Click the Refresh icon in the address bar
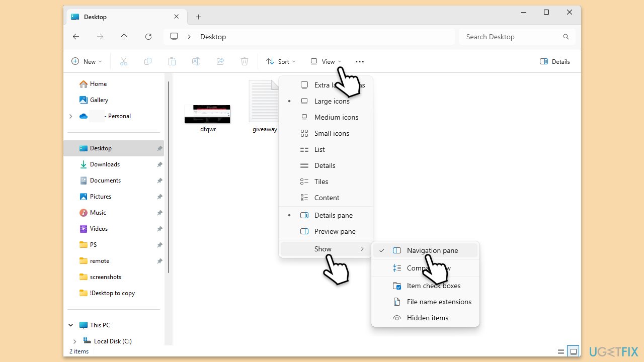 (148, 37)
